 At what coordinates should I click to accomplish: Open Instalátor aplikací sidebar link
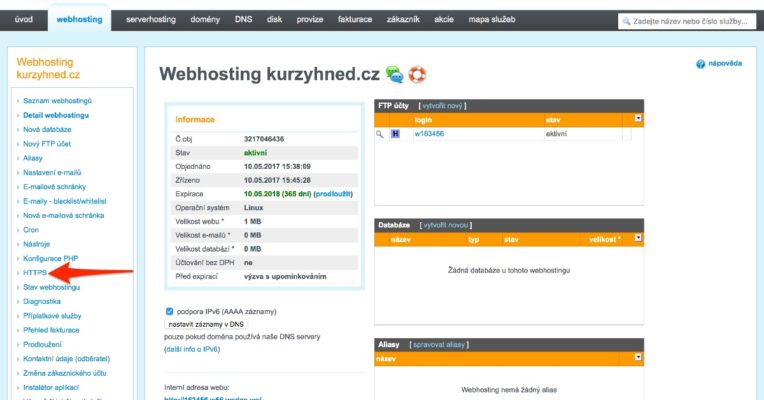click(x=51, y=387)
